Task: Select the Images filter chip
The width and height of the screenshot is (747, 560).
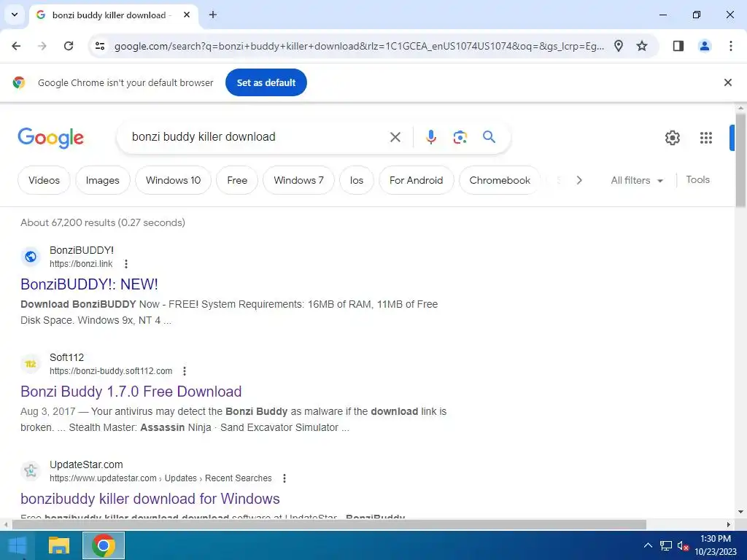Action: pos(102,180)
